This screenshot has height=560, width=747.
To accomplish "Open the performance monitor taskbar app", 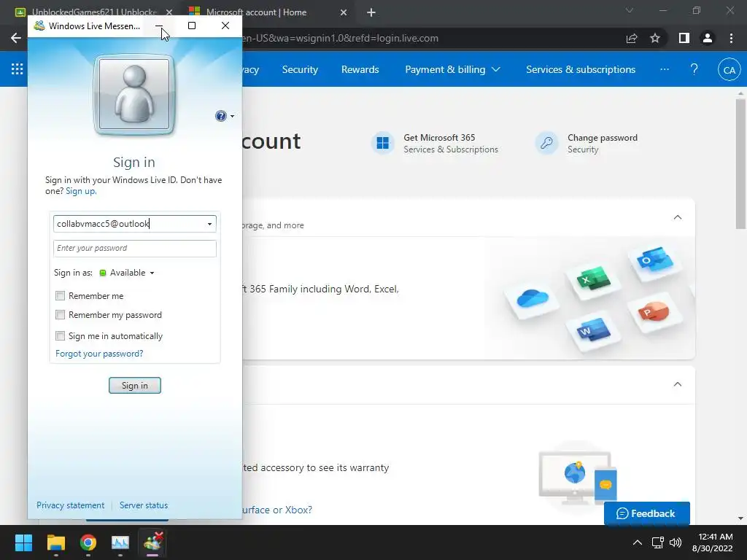I will tap(120, 542).
